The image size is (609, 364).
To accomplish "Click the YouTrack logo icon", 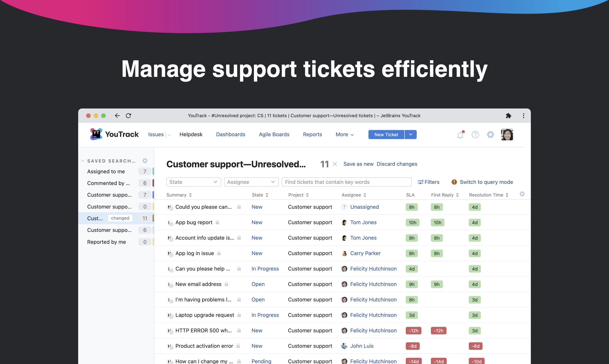I will pyautogui.click(x=96, y=134).
